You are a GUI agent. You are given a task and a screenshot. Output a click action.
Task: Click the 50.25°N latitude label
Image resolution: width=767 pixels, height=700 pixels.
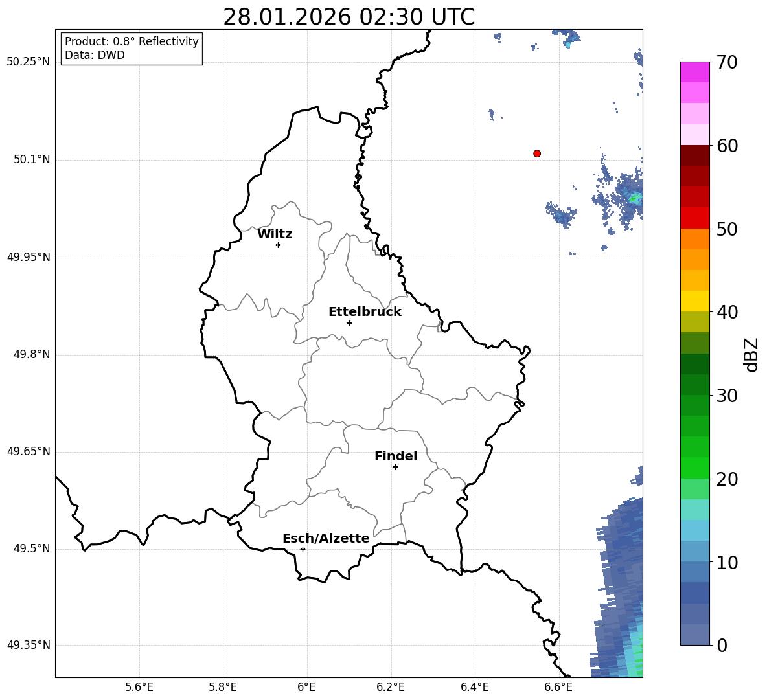[x=29, y=62]
